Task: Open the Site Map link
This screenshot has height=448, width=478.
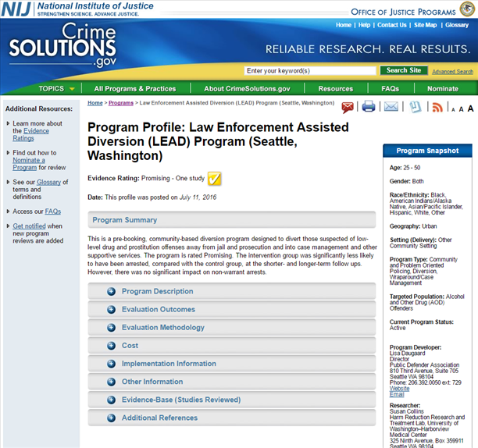Action: [425, 25]
